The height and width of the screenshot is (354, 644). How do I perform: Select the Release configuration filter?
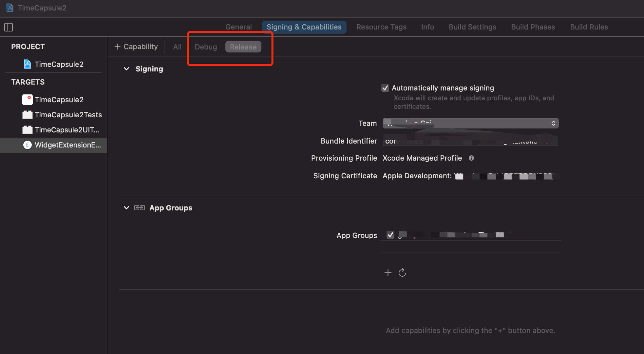tap(243, 47)
